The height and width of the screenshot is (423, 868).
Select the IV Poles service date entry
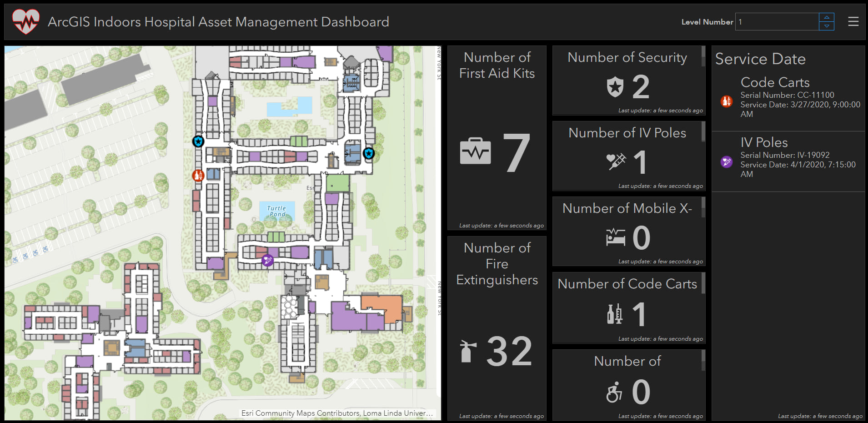(x=788, y=161)
